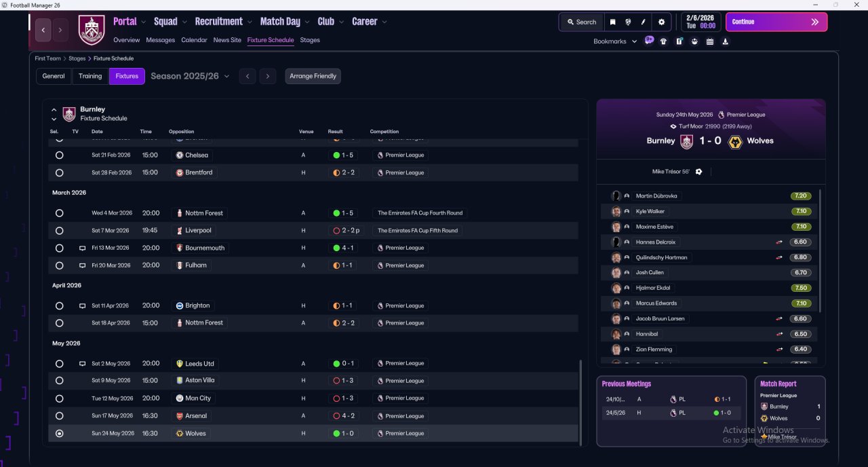The width and height of the screenshot is (868, 467).
Task: Click the download tray bookmark icon
Action: 726,41
